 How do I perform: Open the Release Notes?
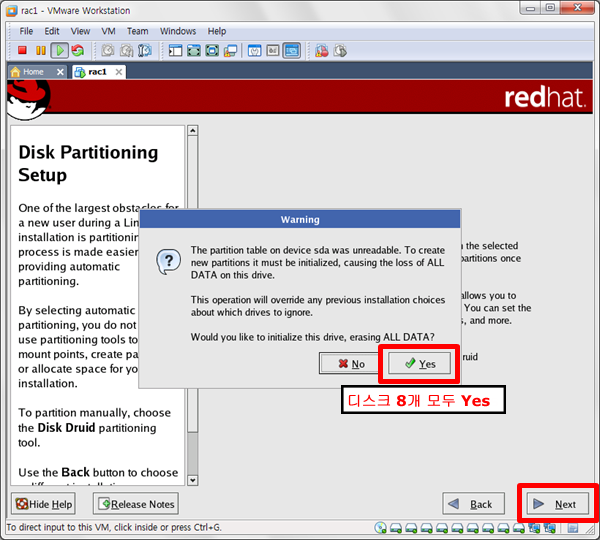click(x=135, y=504)
